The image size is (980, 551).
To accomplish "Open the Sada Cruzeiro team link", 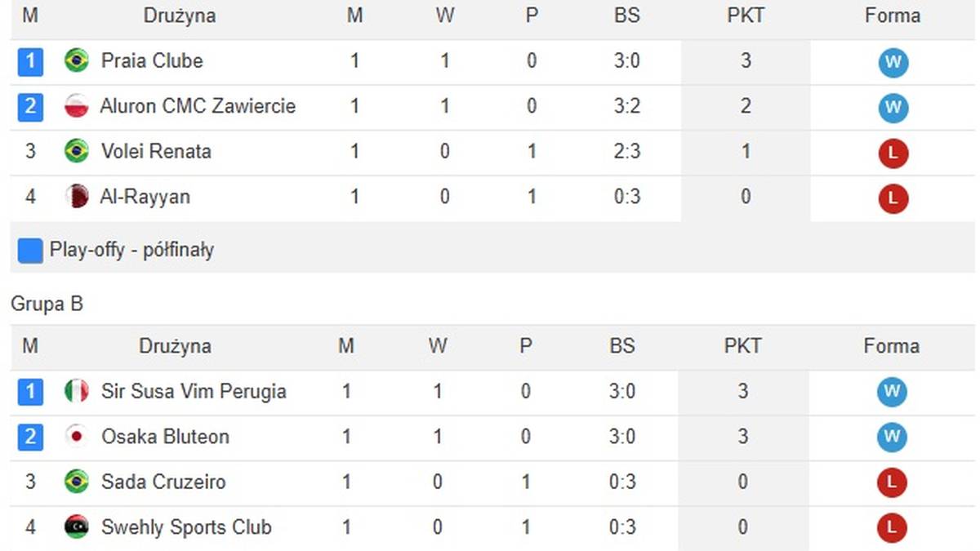I will coord(163,482).
